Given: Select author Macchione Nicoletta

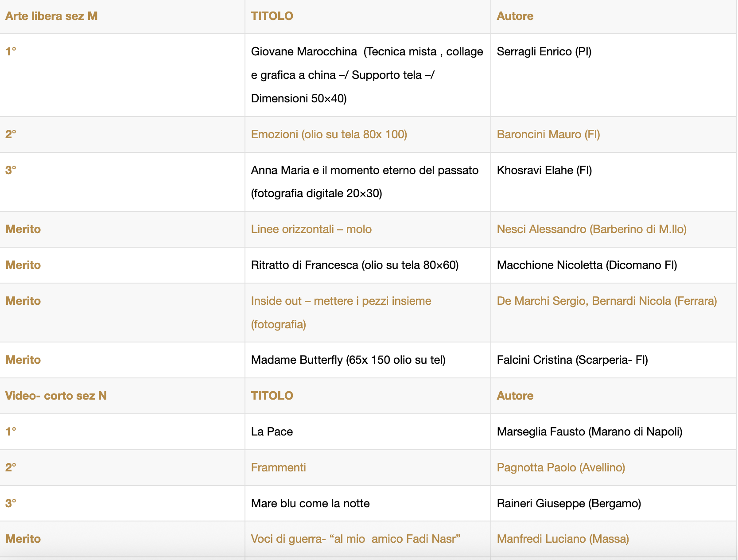Looking at the screenshot, I should 587,265.
